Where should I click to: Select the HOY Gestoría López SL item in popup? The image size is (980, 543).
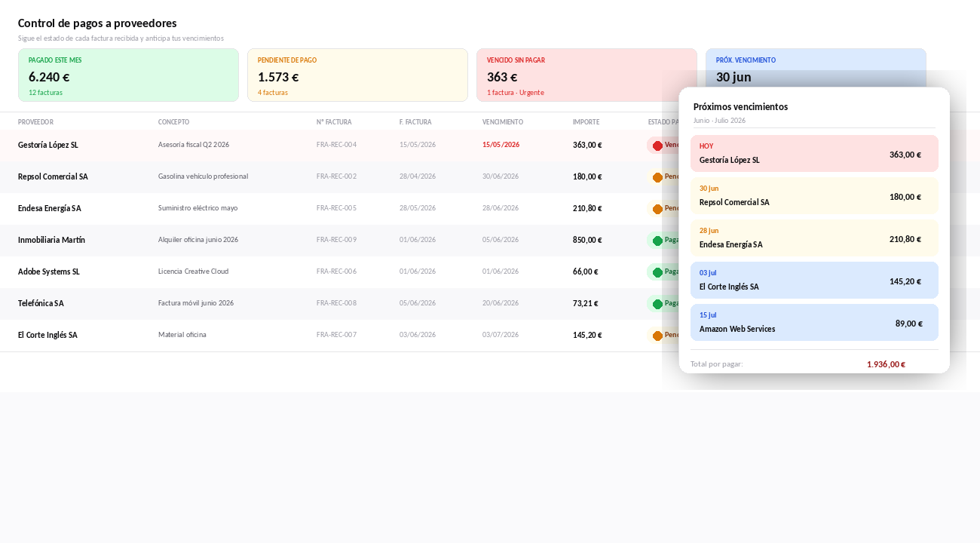coord(814,154)
